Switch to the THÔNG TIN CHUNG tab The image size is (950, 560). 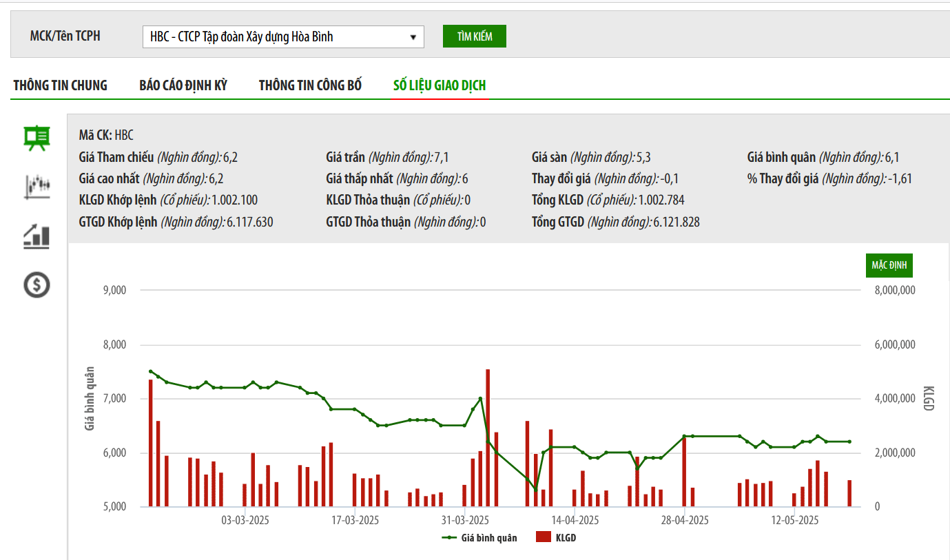61,86
